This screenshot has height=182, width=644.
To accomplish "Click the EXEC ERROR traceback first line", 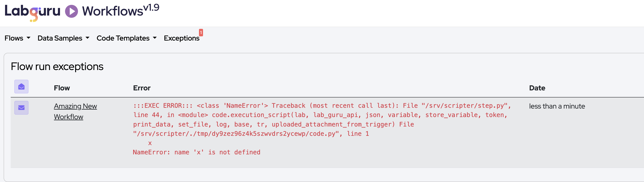I will 322,106.
